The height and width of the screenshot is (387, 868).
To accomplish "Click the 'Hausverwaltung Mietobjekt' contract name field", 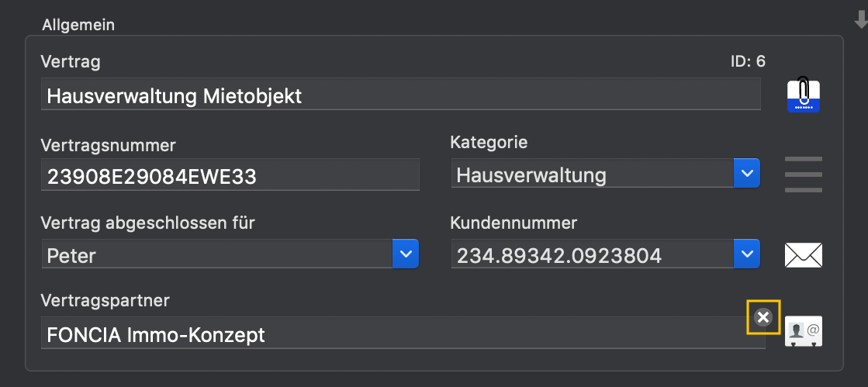I will point(401,94).
